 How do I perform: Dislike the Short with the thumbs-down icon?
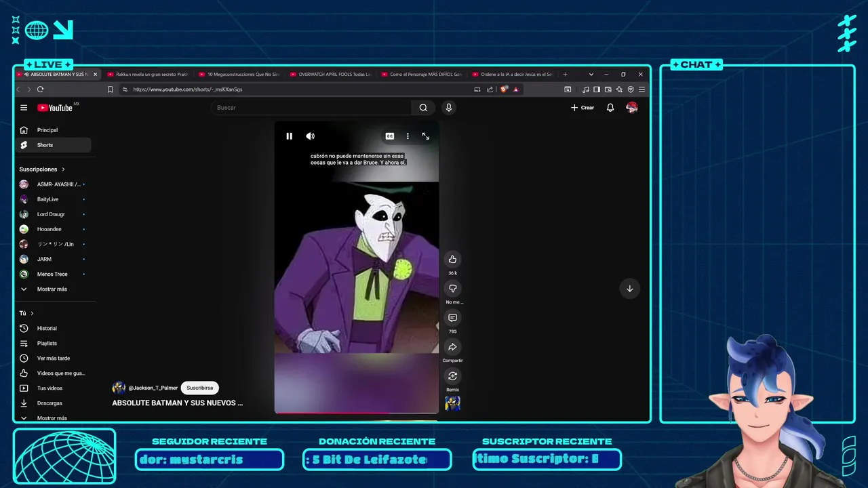point(452,289)
